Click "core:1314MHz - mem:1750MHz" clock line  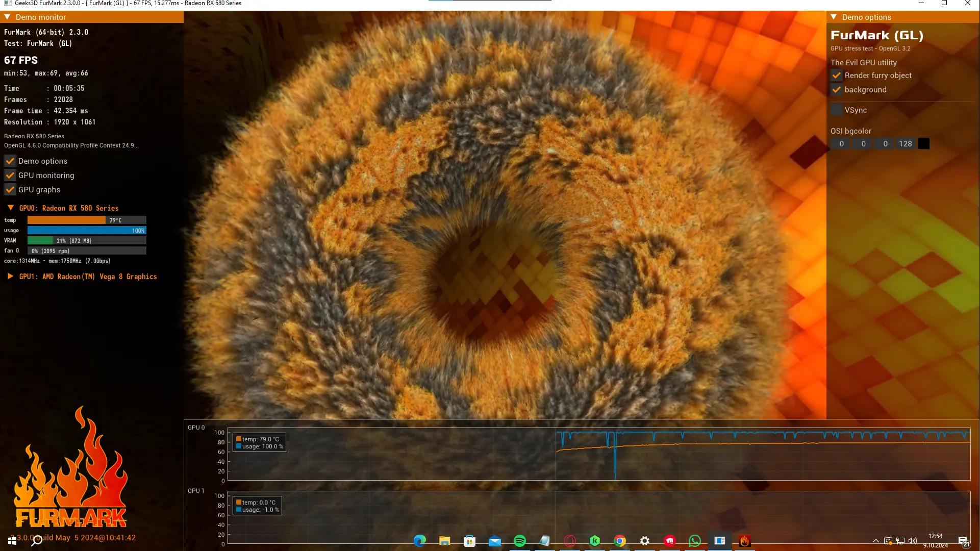click(x=57, y=261)
